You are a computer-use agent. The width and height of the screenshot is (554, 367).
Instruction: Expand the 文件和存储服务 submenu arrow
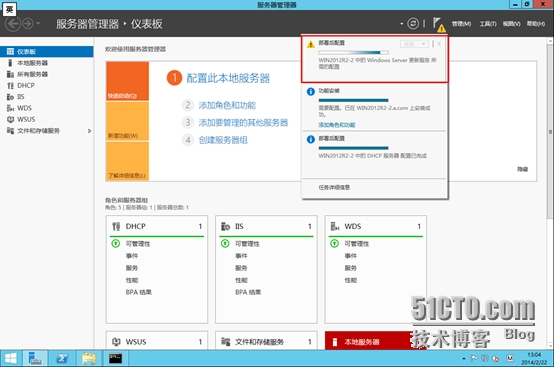coord(89,131)
